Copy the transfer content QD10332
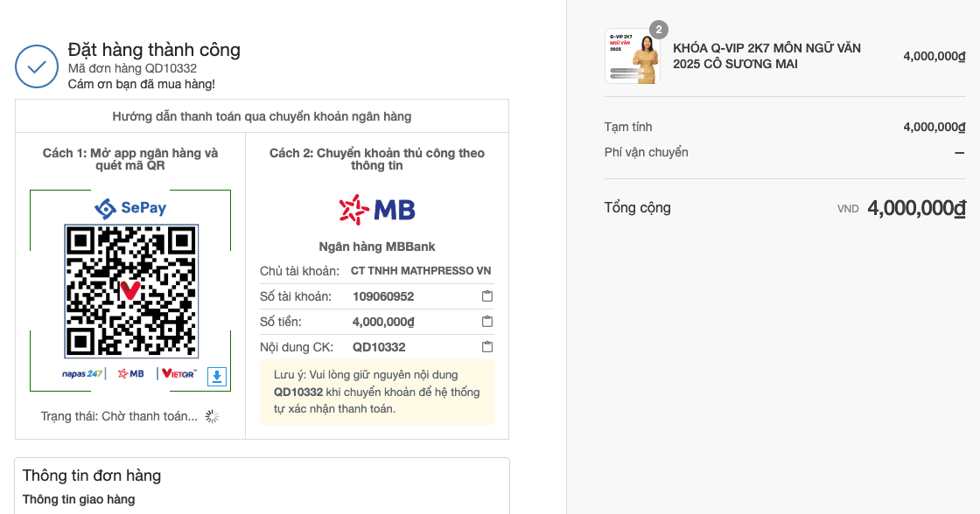Screen dimensions: 980x514 (x=487, y=347)
